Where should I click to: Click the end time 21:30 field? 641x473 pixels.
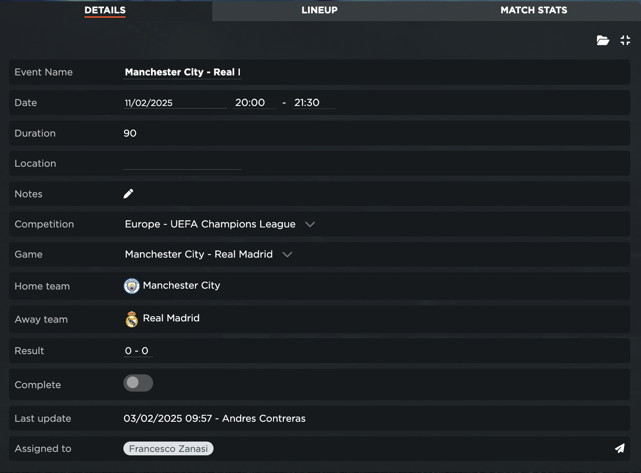(314, 103)
